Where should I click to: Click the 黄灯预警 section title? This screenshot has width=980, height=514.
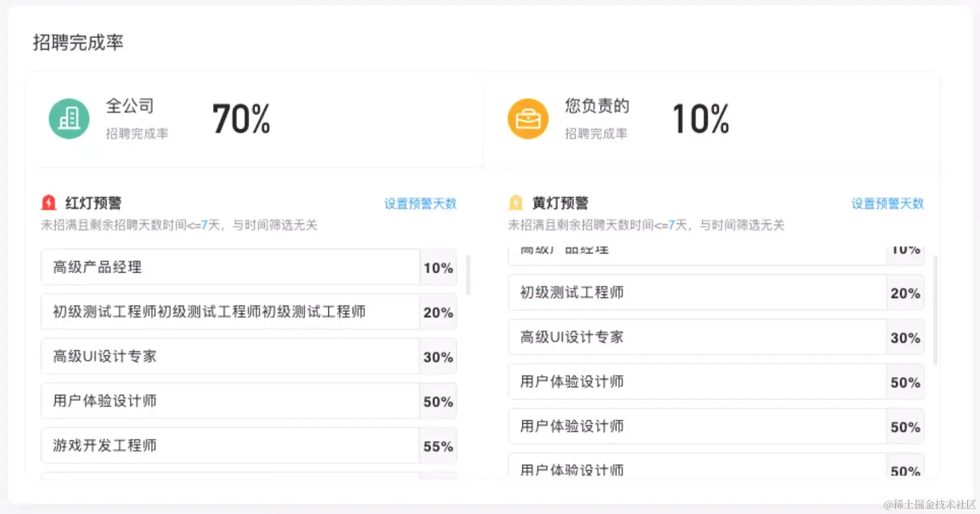pos(560,203)
